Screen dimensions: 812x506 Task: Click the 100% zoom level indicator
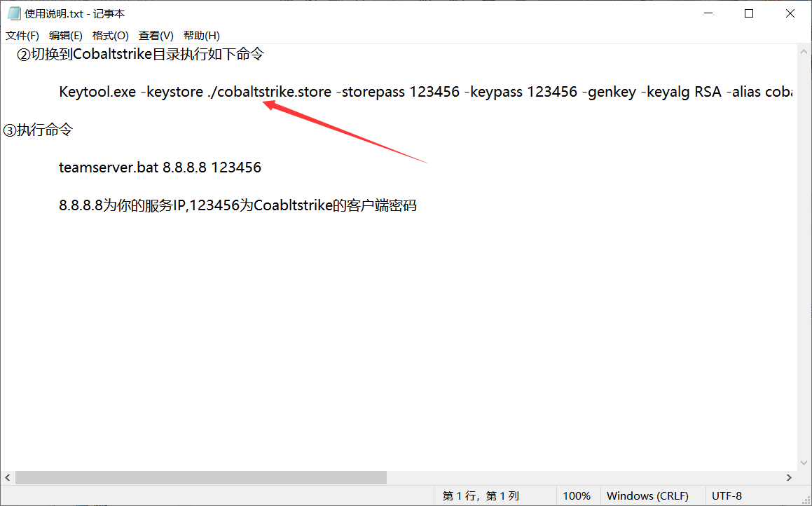[x=577, y=495]
